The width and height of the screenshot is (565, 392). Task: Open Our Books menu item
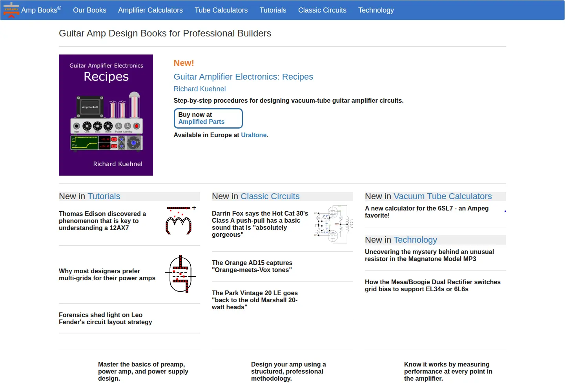pyautogui.click(x=89, y=10)
